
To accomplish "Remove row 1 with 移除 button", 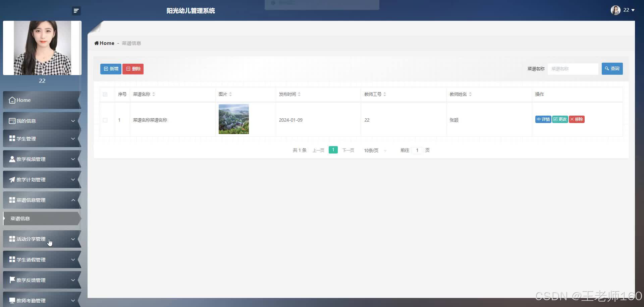I will (577, 119).
